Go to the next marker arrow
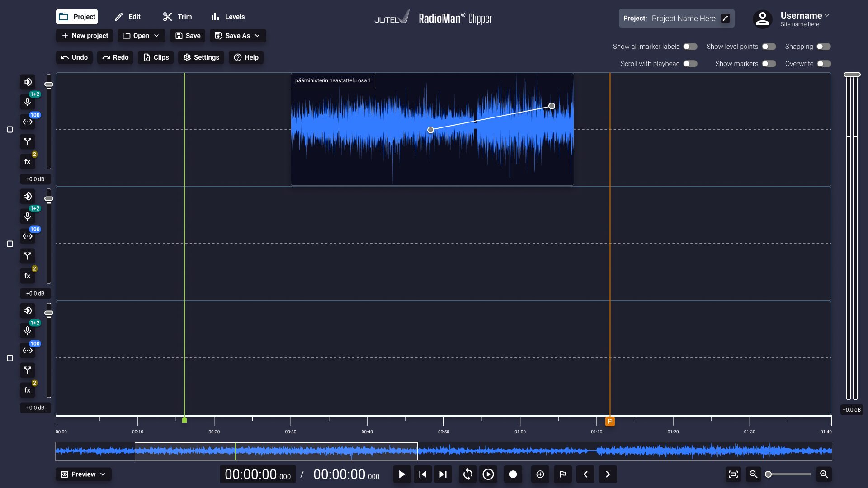Image resolution: width=868 pixels, height=488 pixels. (x=608, y=474)
